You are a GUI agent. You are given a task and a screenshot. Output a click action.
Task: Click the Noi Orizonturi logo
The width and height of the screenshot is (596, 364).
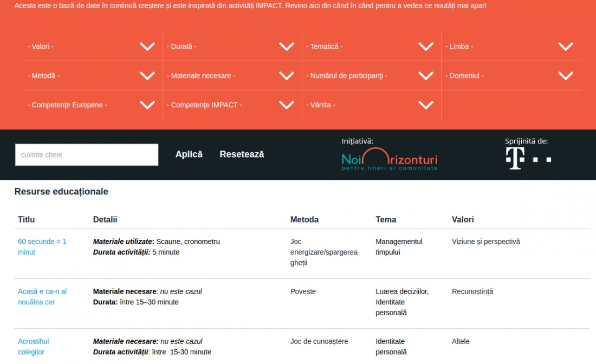(x=389, y=159)
